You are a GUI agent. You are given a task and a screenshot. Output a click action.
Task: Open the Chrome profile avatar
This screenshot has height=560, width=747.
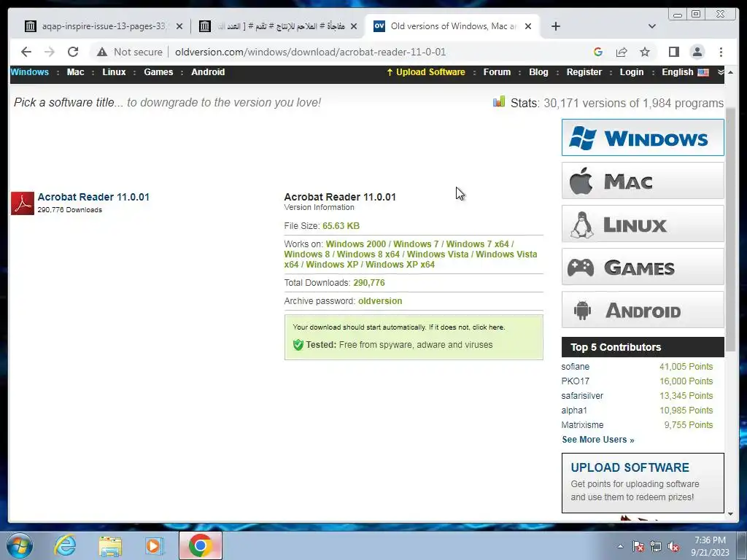tap(697, 52)
